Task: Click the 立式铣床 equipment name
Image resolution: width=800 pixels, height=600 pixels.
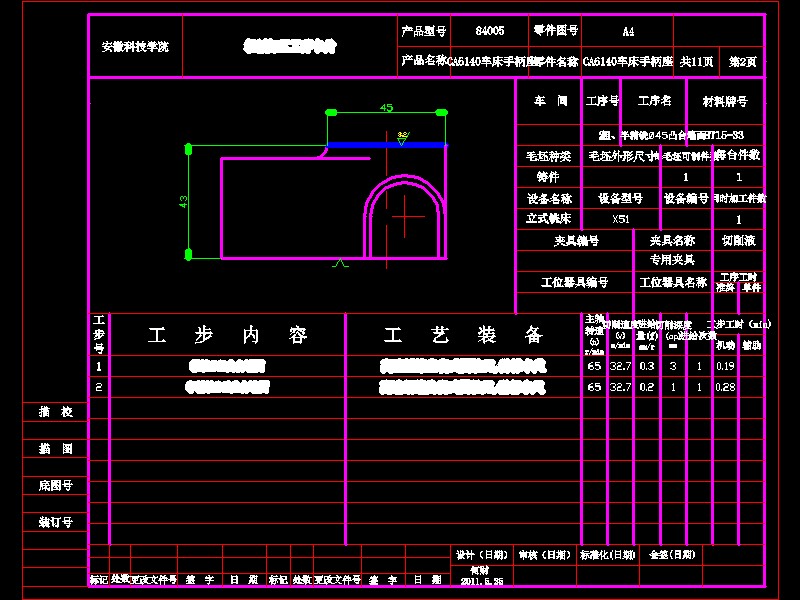Action: click(548, 219)
